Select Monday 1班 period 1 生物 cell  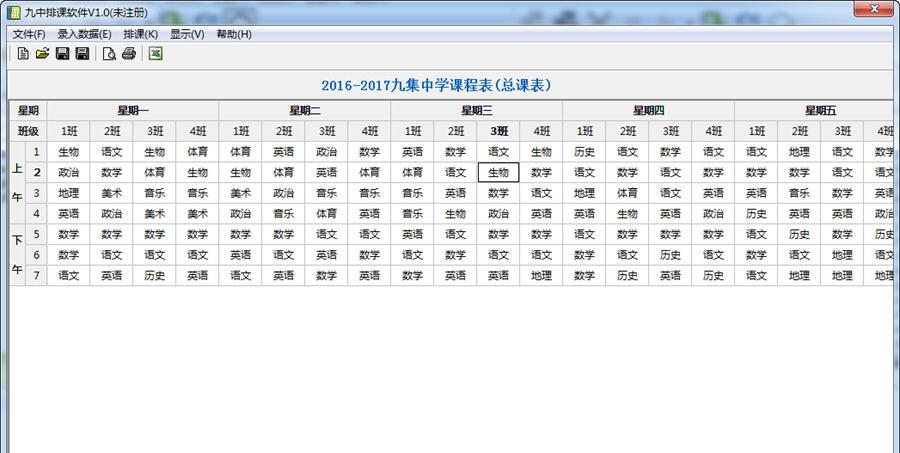pyautogui.click(x=68, y=152)
